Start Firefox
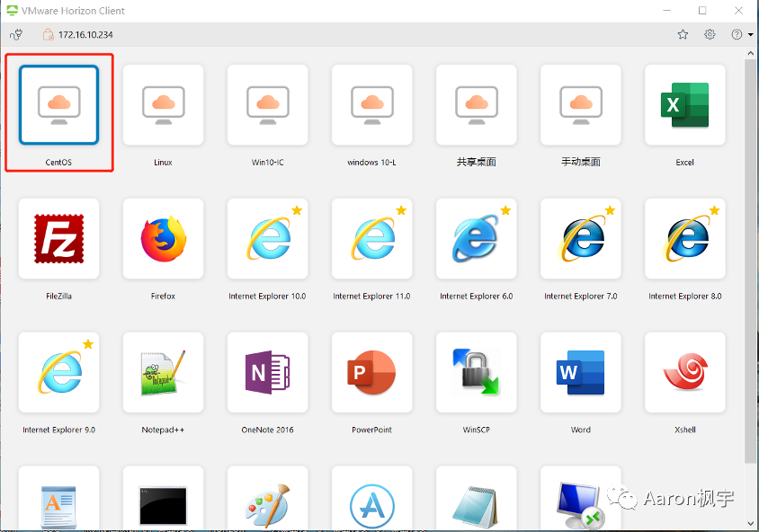 163,238
